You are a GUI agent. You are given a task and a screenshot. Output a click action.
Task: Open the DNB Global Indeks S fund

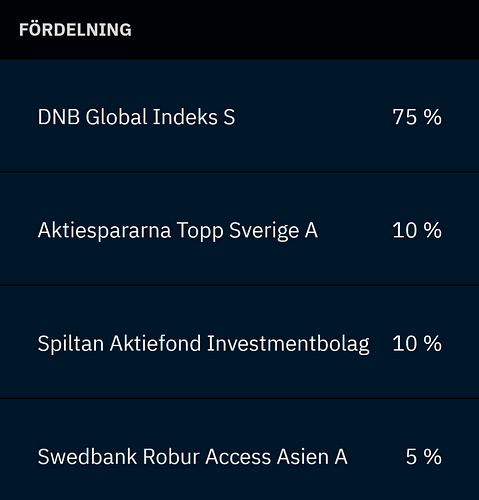[x=136, y=117]
